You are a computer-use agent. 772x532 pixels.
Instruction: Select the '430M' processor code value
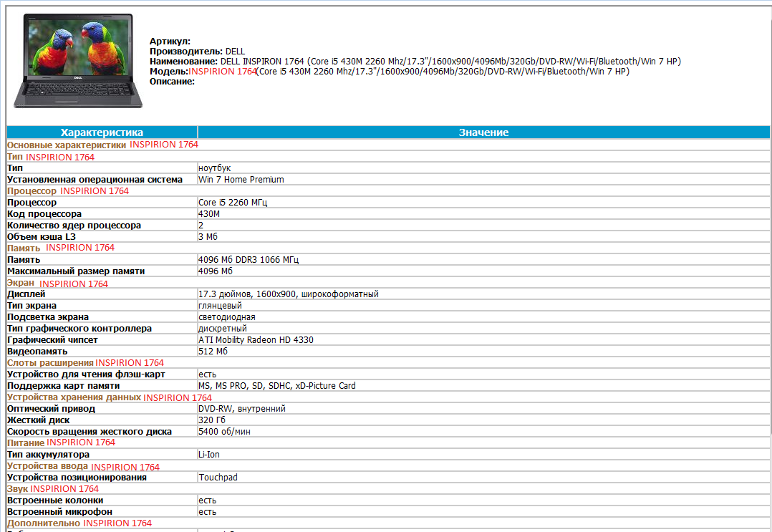coord(209,214)
